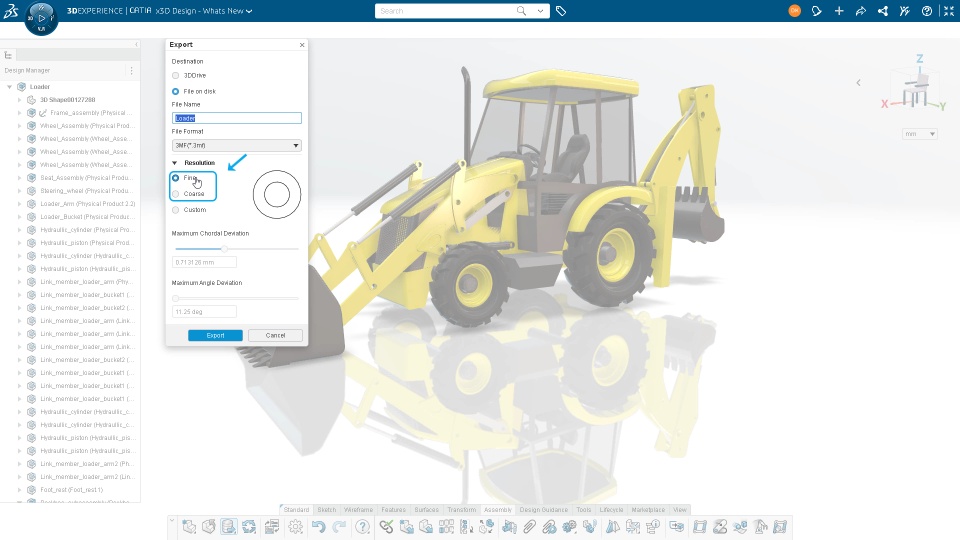960x540 pixels.
Task: Open the x3D Design title dropdown
Action: click(249, 11)
